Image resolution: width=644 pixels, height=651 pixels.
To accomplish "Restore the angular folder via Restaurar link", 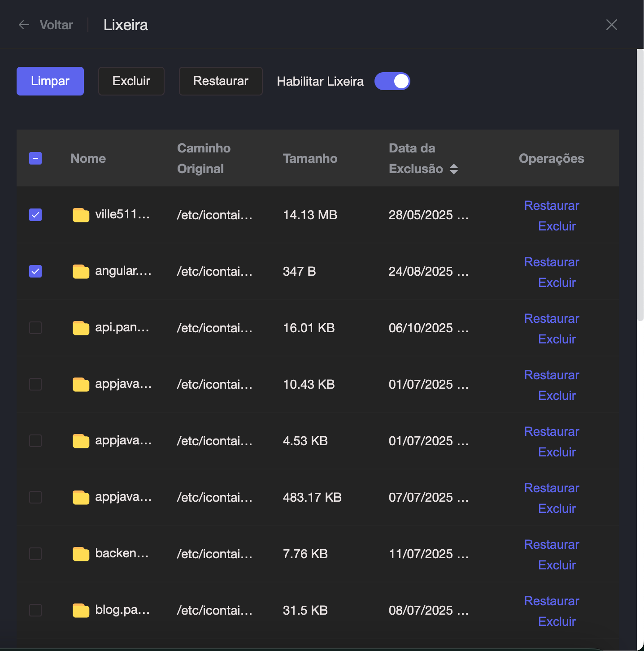I will point(551,262).
